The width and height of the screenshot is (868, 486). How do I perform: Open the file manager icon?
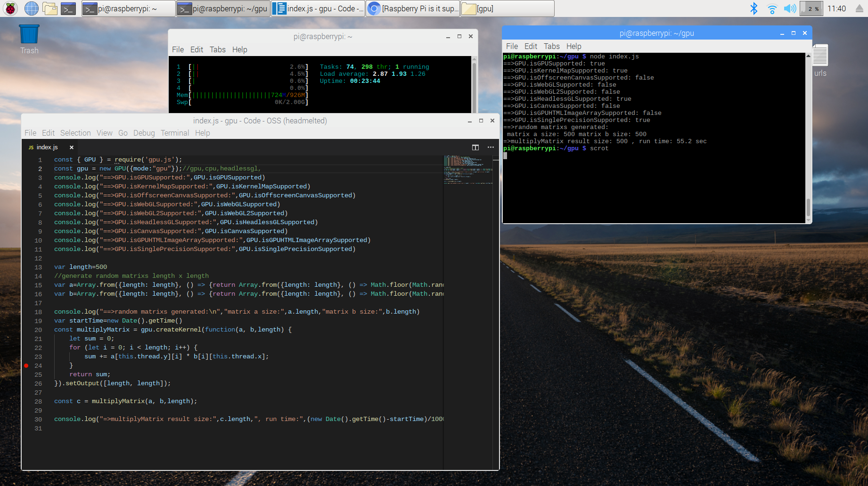pos(50,8)
